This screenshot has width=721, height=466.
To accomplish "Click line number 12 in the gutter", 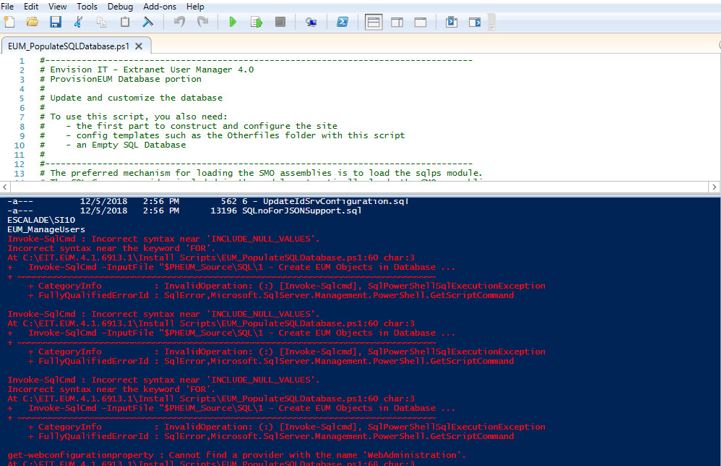I will click(x=19, y=164).
